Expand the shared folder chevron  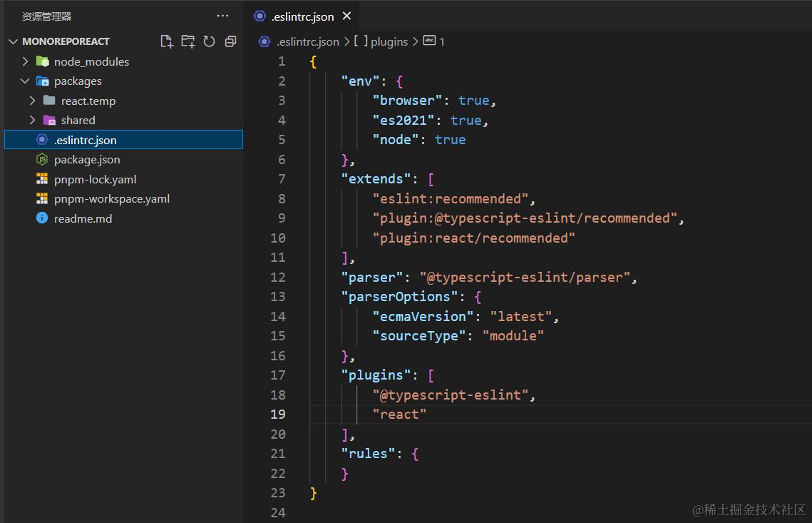(x=32, y=120)
